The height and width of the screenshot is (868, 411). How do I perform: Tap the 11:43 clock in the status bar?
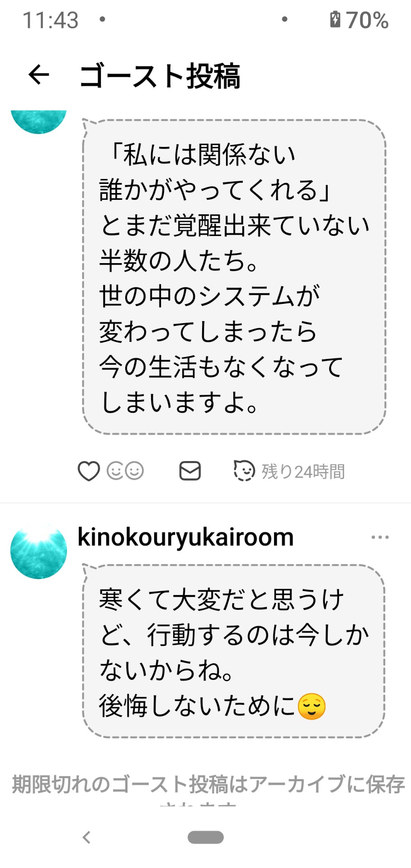(x=51, y=20)
